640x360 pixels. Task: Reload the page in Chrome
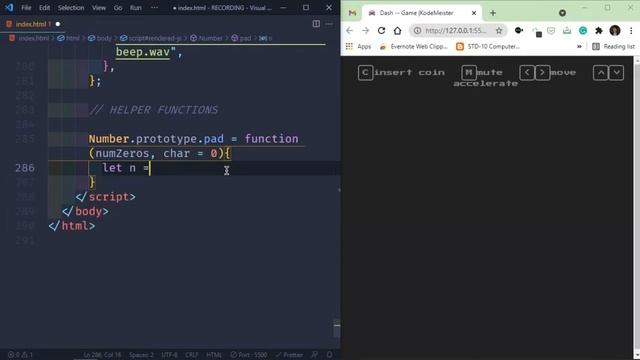click(381, 31)
